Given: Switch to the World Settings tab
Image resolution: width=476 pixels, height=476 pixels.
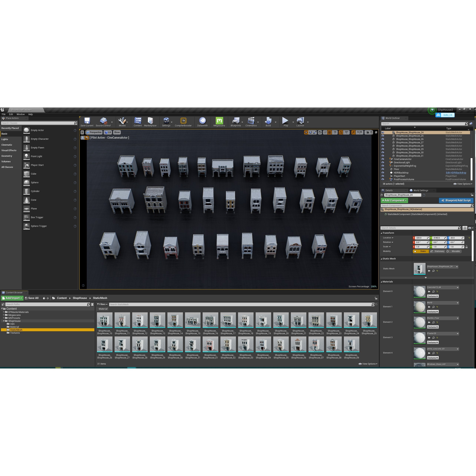Looking at the screenshot, I should pyautogui.click(x=421, y=190).
